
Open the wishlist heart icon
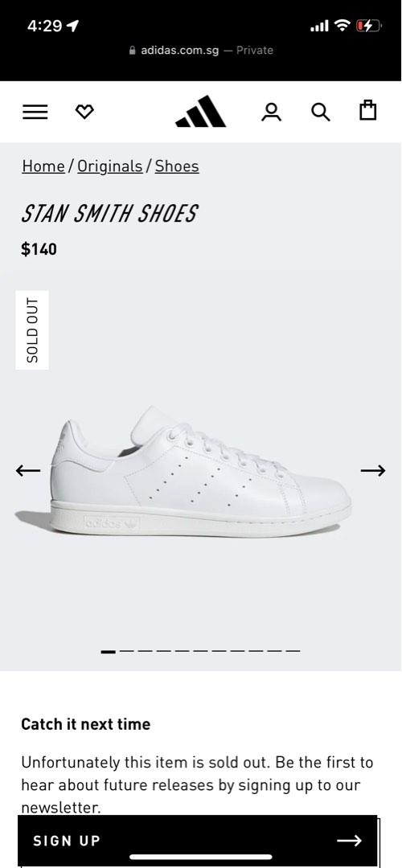[84, 113]
